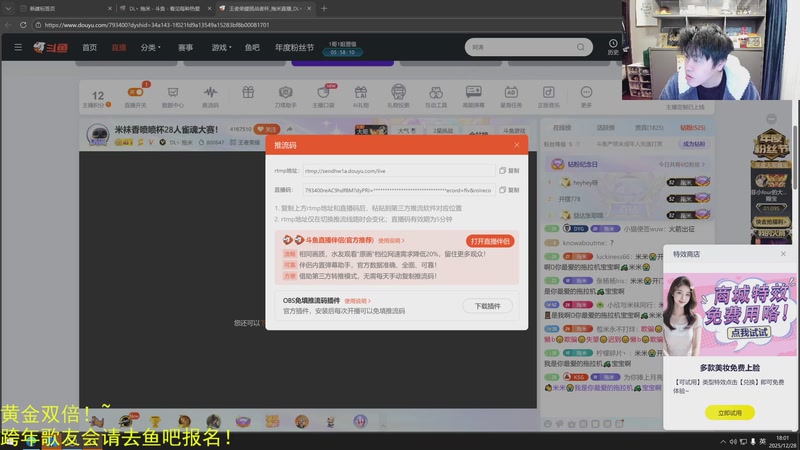Click user 开摆778 in the fan ranking
Viewport: 800px width, 450px height.
(x=569, y=199)
